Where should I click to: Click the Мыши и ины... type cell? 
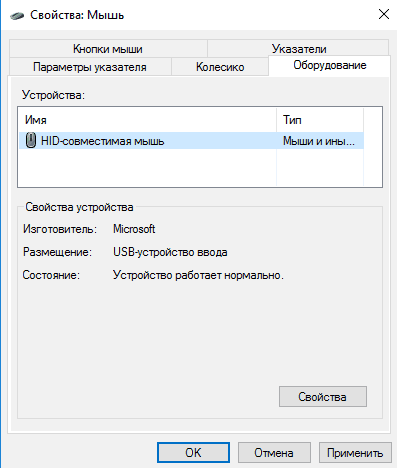tap(319, 141)
